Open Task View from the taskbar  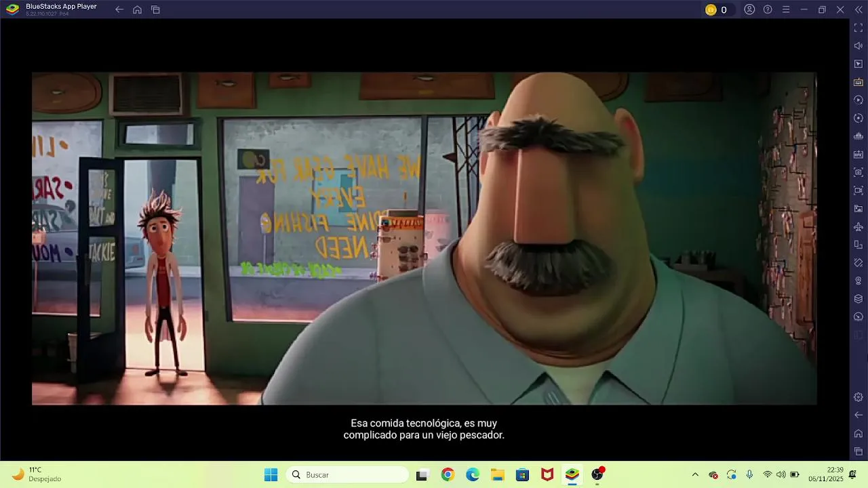(422, 474)
